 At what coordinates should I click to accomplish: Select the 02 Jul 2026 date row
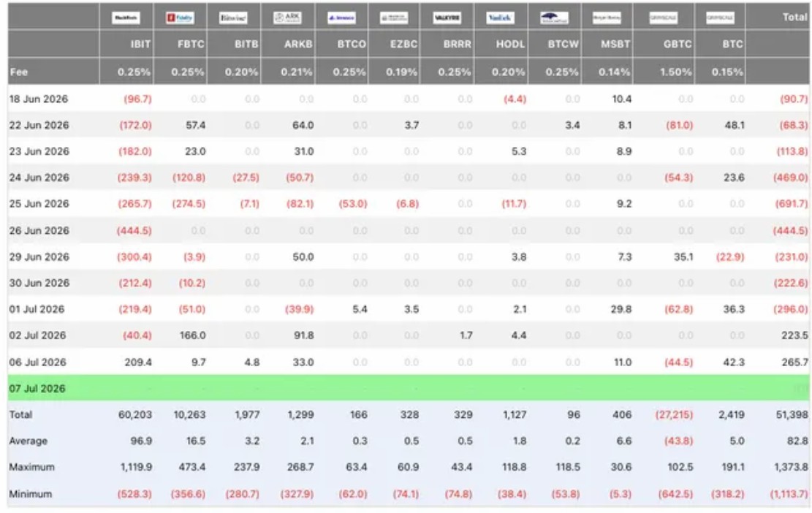408,335
